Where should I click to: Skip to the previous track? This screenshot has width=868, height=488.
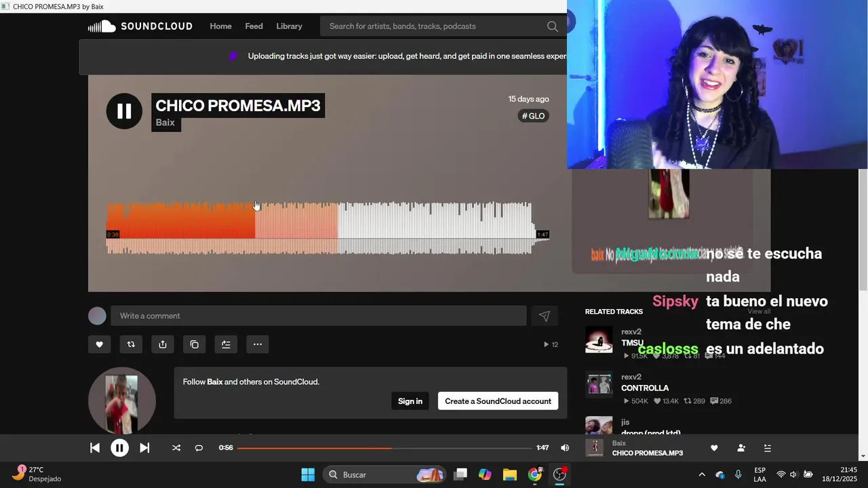(x=95, y=448)
